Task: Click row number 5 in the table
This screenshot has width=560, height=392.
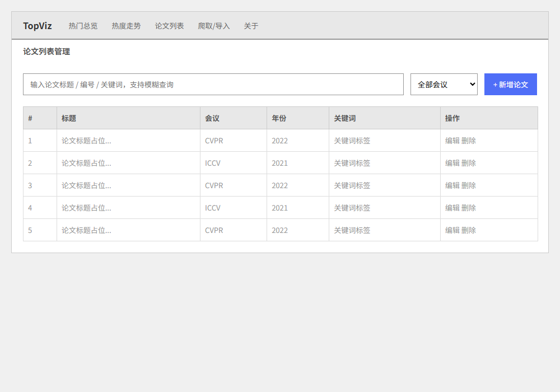Action: click(x=30, y=230)
